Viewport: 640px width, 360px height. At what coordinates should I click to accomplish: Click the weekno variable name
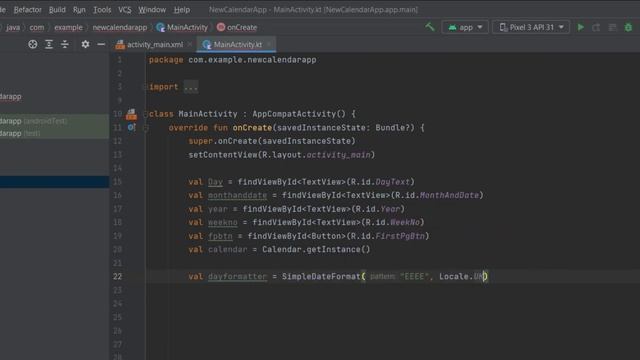(222, 222)
